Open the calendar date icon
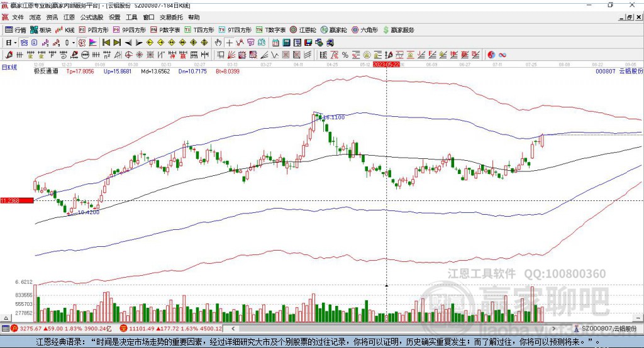644x348 pixels. (x=275, y=43)
